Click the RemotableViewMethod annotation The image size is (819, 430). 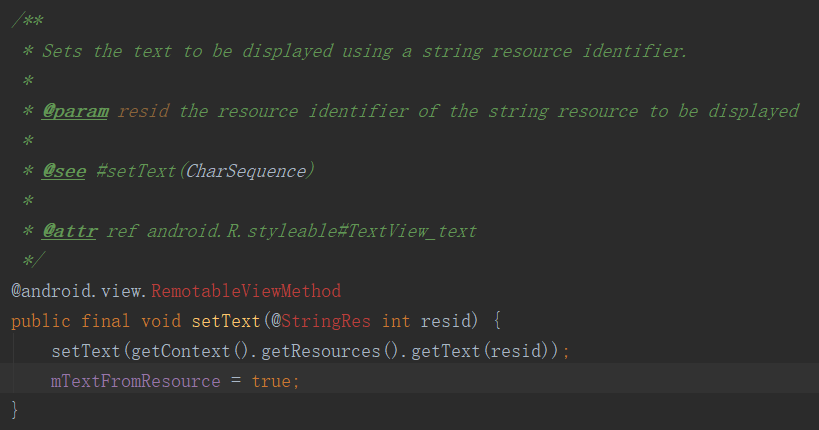point(246,291)
